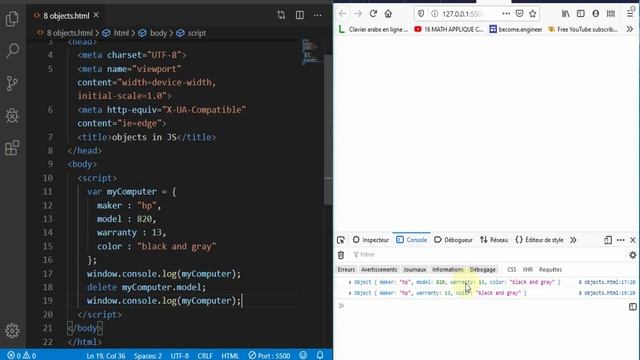Open the Search view in activity bar
640x360 pixels.
12,51
